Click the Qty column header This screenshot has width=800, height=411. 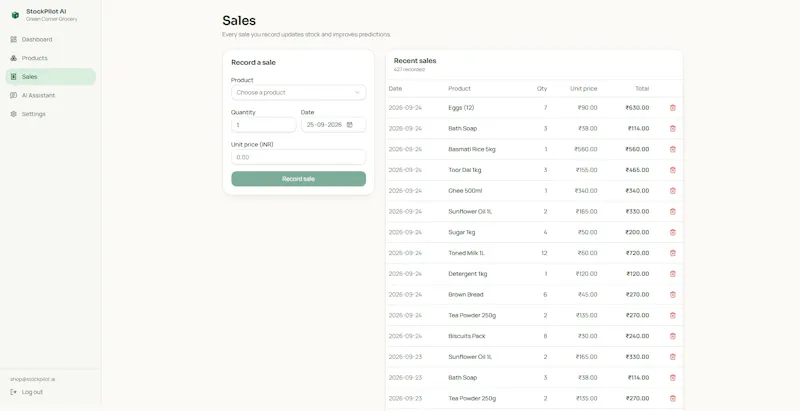tap(542, 89)
